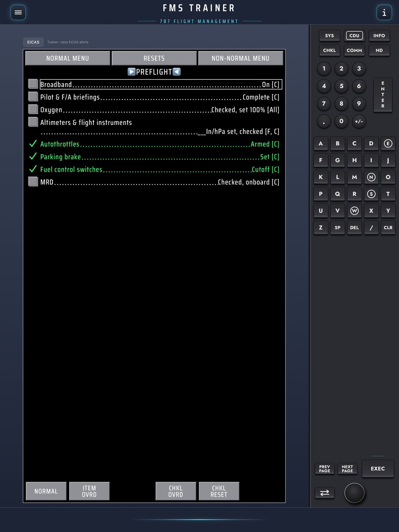
Task: Click the ITEM OVRD button
Action: click(x=89, y=491)
